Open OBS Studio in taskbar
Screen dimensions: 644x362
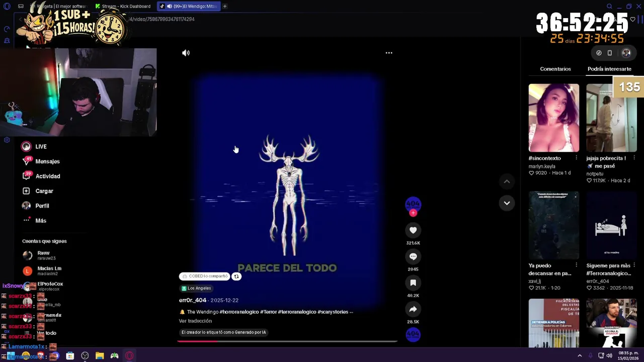(85, 356)
